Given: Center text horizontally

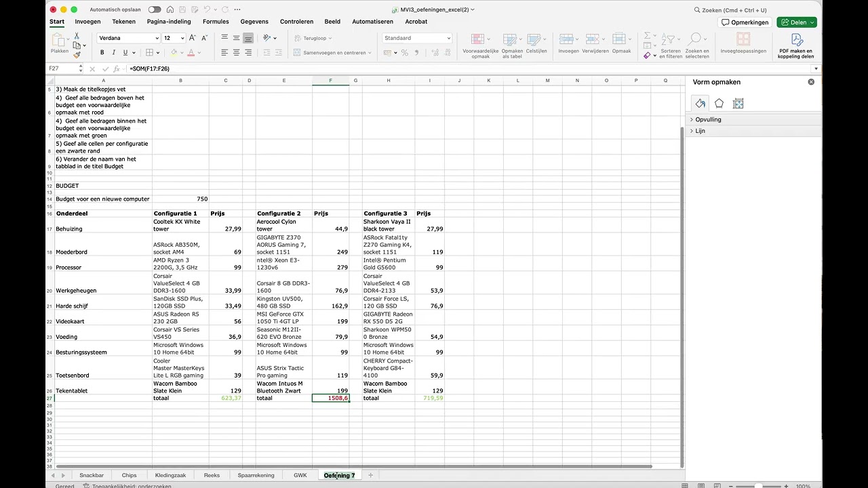Looking at the screenshot, I should [x=236, y=52].
